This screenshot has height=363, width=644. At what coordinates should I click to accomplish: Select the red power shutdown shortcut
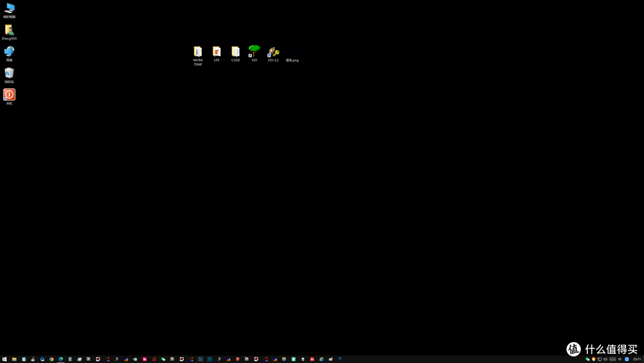(x=9, y=97)
